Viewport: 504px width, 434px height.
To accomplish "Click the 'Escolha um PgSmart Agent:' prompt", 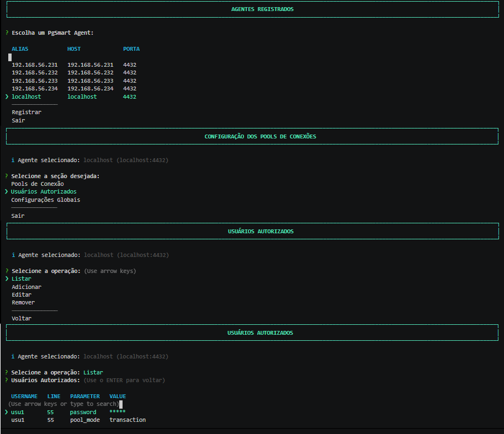I will 52,33.
